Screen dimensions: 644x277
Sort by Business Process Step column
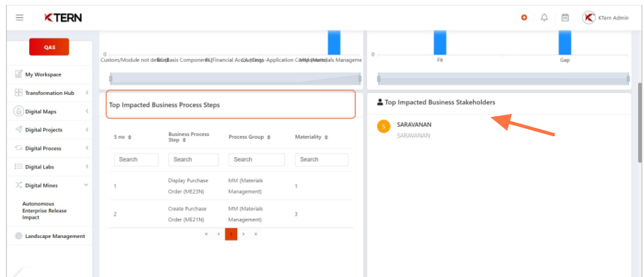pyautogui.click(x=184, y=140)
